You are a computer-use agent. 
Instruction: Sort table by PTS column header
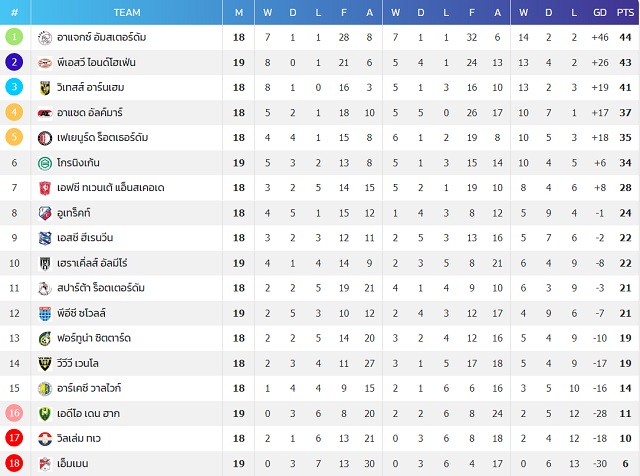click(625, 13)
